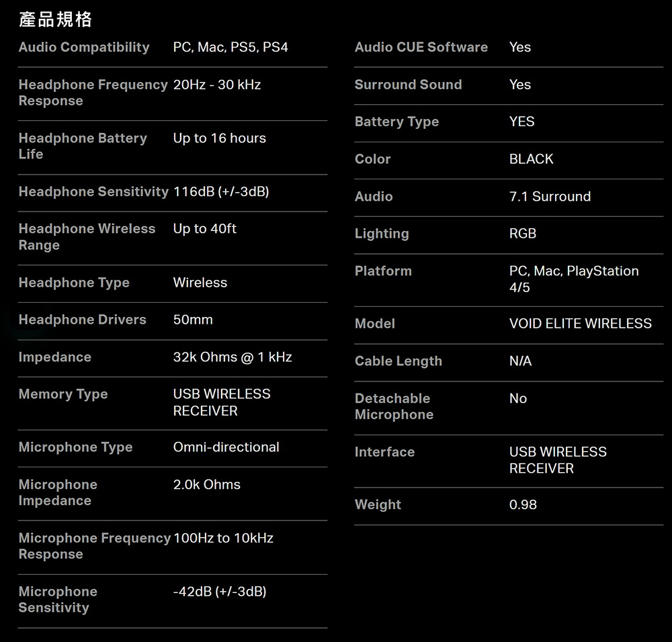Screen dimensions: 672x642
Task: Click the Yes value for Audio CUE Software
Action: pyautogui.click(x=520, y=47)
